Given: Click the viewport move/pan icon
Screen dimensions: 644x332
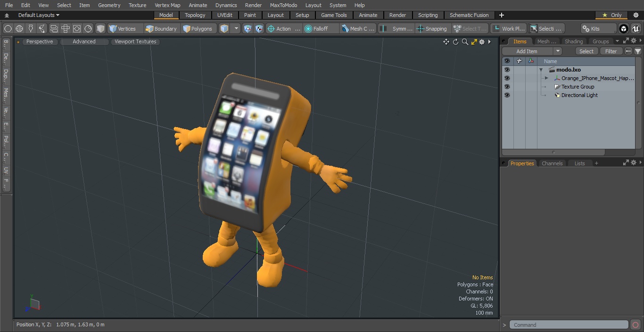Looking at the screenshot, I should (446, 42).
